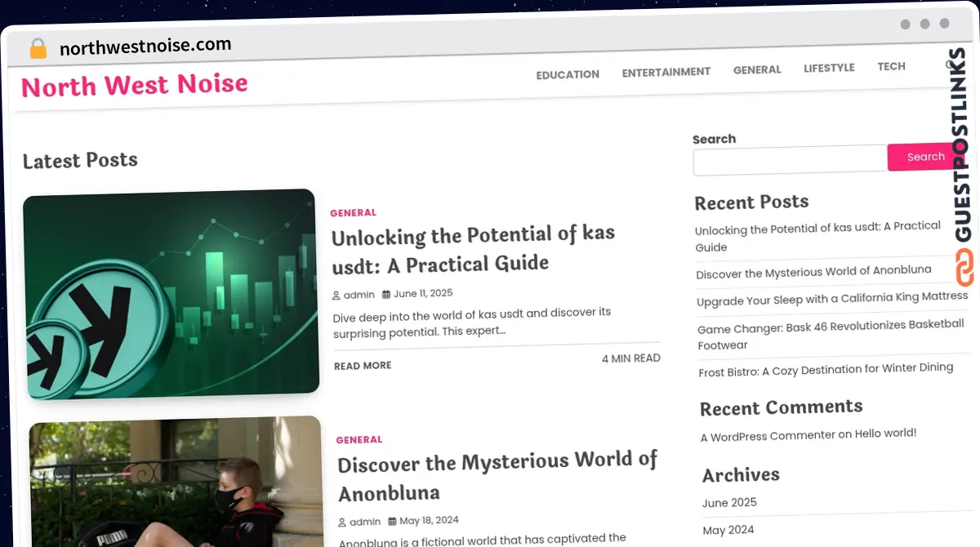Click the Hello world! comment link
980x547 pixels.
pos(885,434)
